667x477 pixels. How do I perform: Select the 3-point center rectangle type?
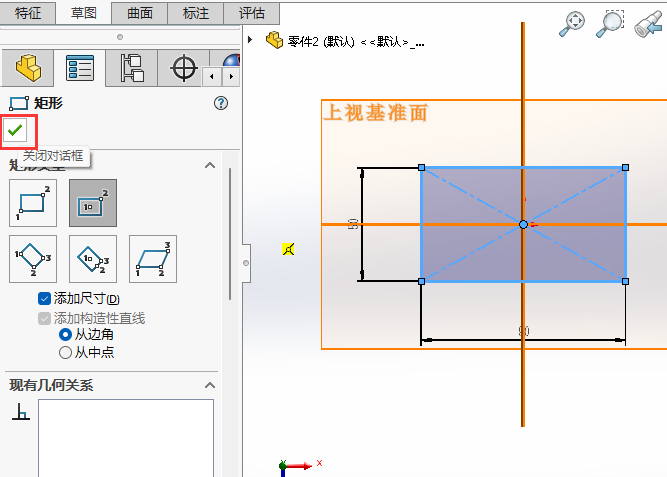[x=93, y=259]
